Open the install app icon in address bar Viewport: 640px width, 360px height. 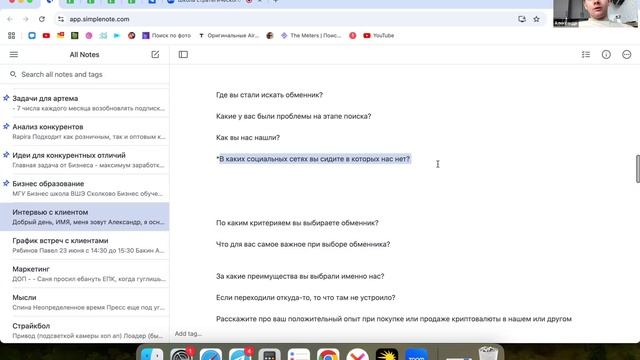pyautogui.click(x=522, y=19)
